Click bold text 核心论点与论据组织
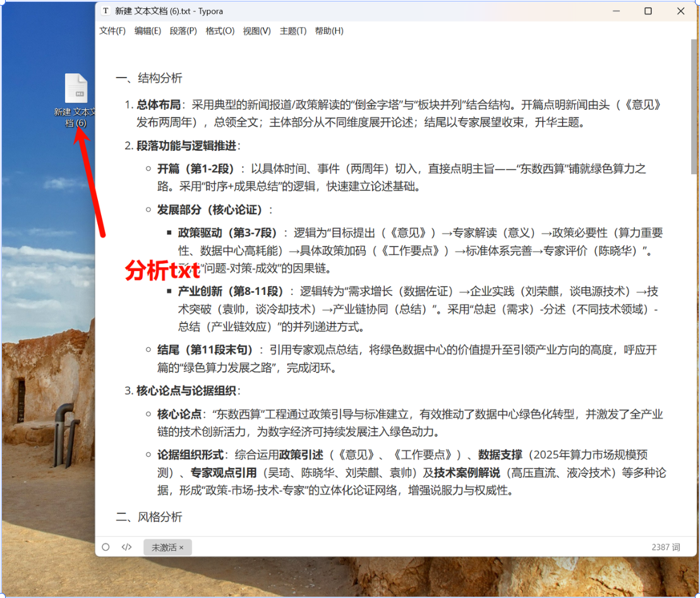700x598 pixels. 186,391
